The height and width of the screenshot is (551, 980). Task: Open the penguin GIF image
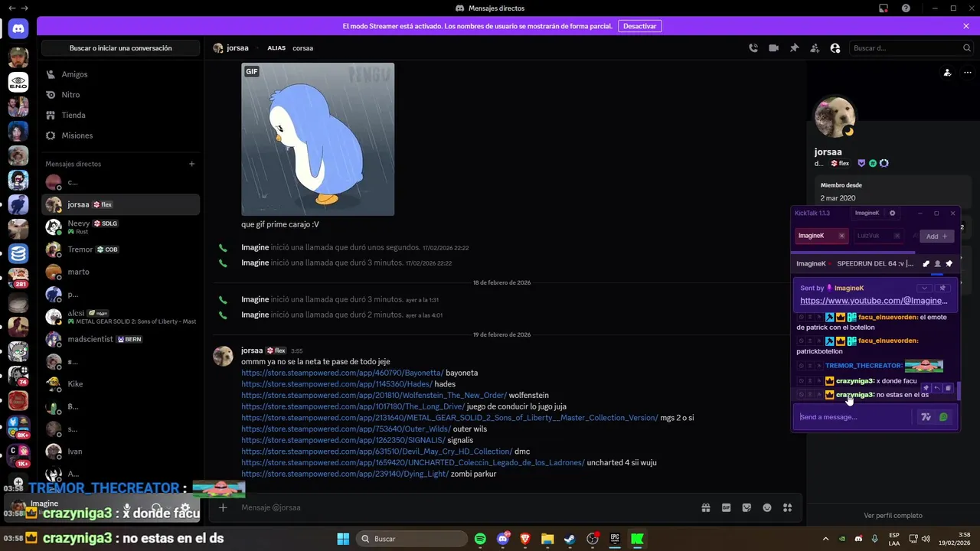318,139
